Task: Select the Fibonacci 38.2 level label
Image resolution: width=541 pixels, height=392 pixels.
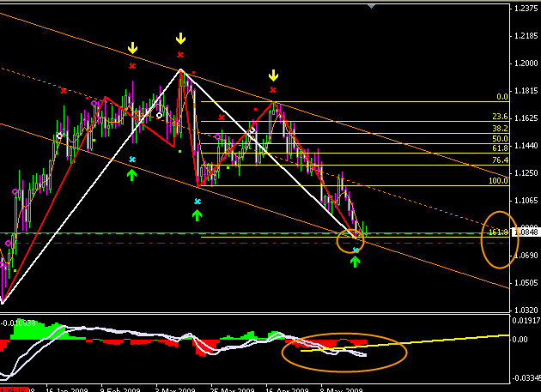Action: click(x=500, y=129)
